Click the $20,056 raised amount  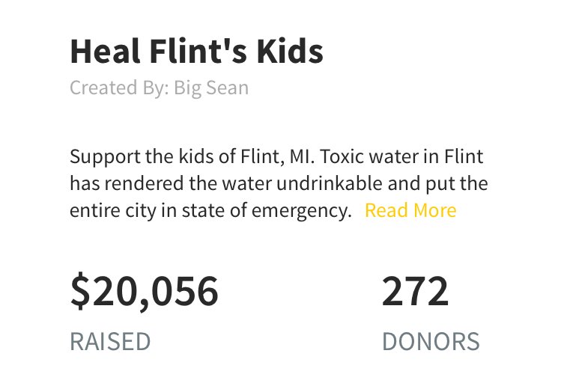145,290
